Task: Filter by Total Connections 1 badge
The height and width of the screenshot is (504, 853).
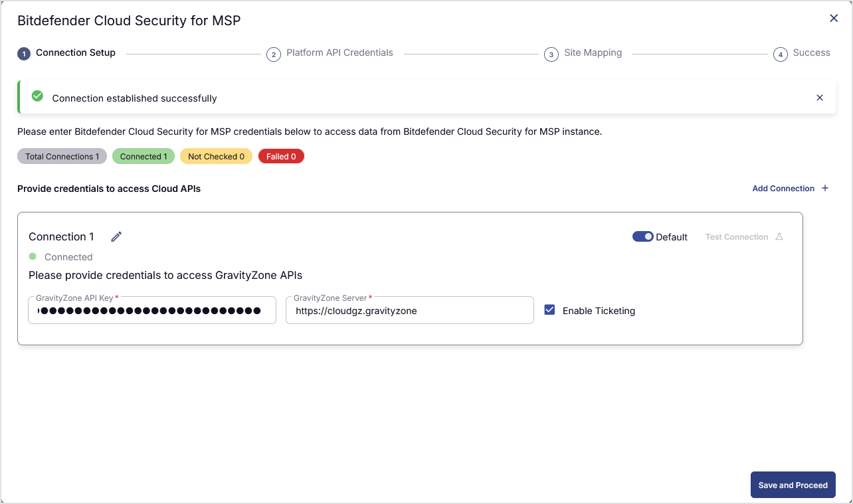Action: (x=62, y=156)
